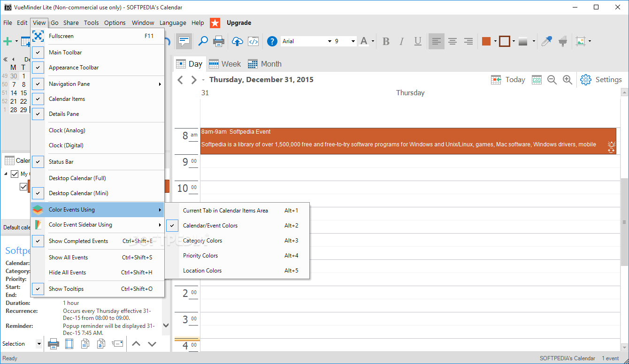
Task: Click the brown border color swatch
Action: pyautogui.click(x=505, y=41)
